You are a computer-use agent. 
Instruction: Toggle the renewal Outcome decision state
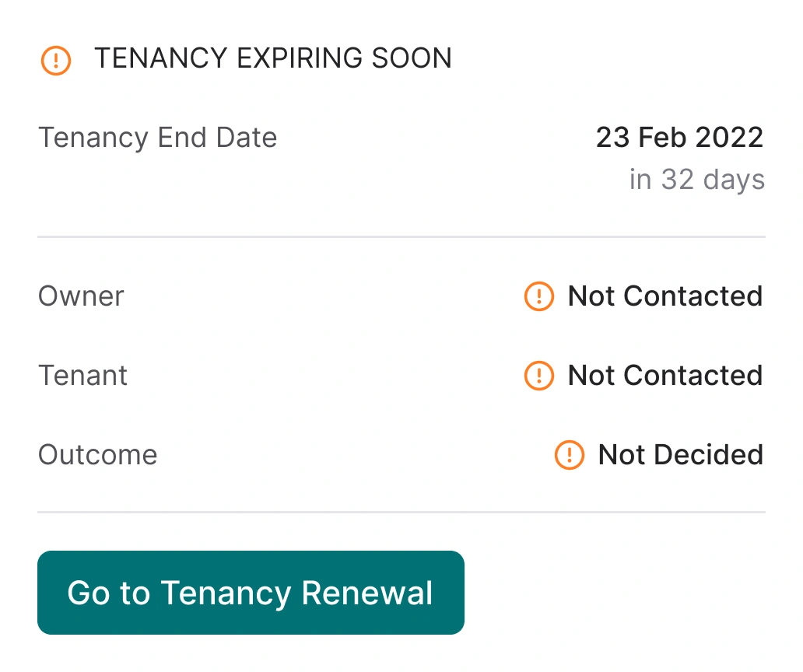click(x=657, y=455)
